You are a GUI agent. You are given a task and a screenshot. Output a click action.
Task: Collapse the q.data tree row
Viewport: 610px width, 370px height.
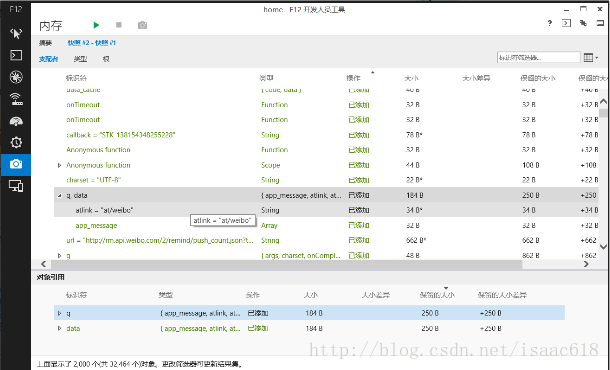point(59,196)
